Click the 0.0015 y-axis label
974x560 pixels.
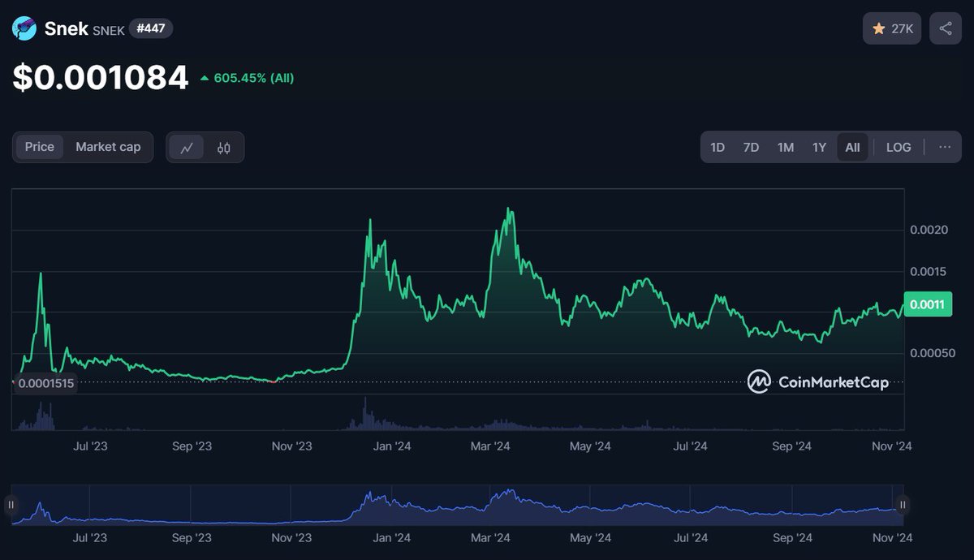(x=929, y=271)
